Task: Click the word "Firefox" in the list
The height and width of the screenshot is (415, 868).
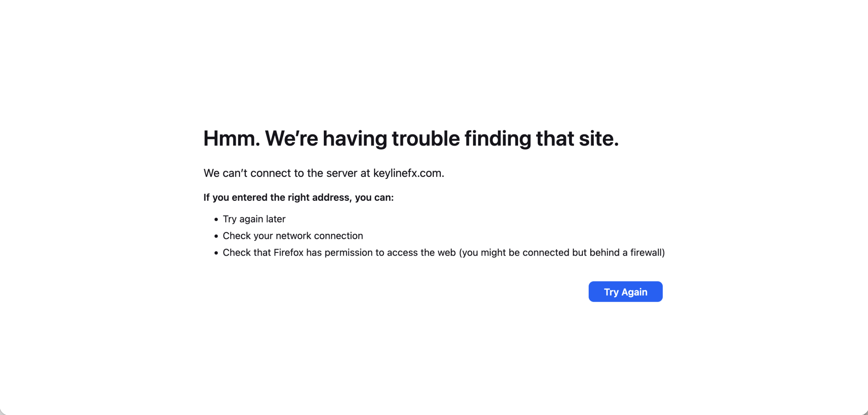Action: 288,253
